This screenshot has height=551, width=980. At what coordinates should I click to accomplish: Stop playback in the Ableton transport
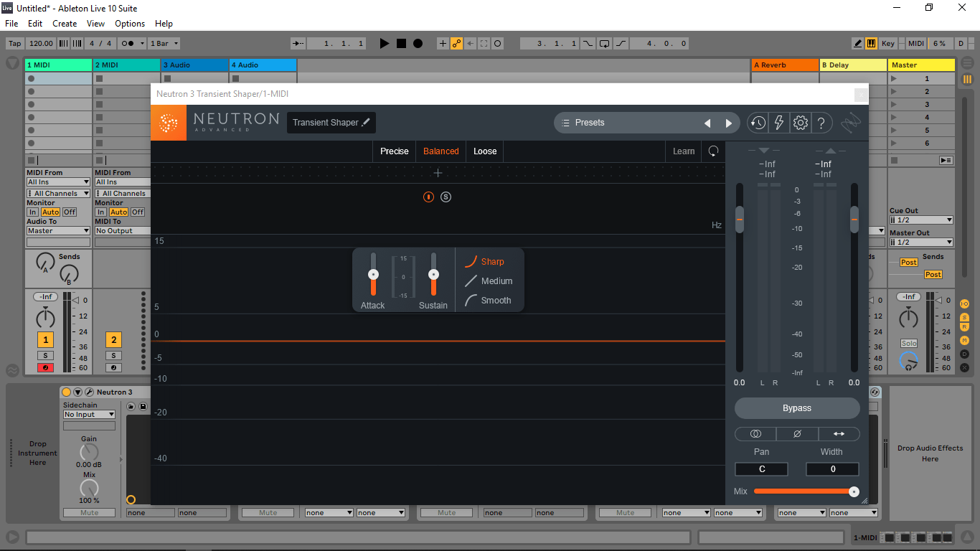(x=402, y=44)
